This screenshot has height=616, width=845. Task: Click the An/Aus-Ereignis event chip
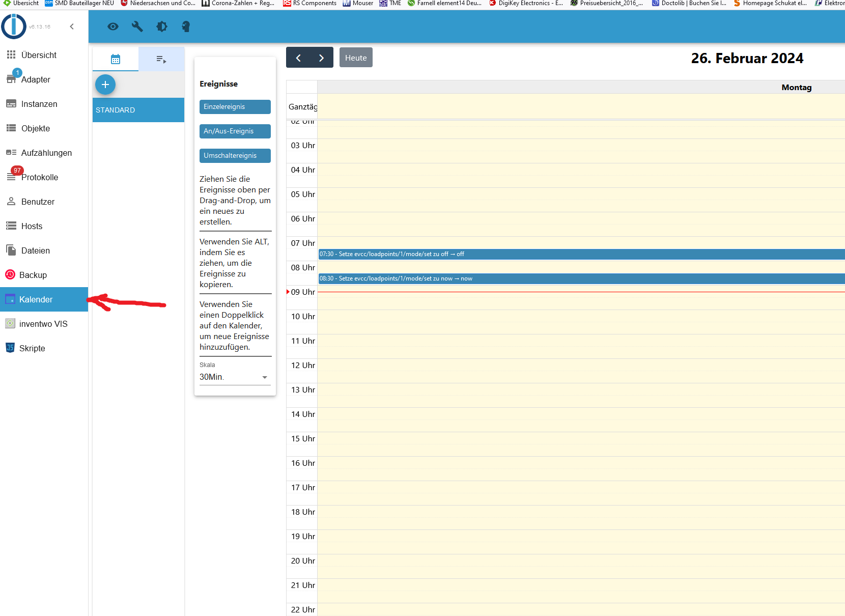[x=235, y=131]
